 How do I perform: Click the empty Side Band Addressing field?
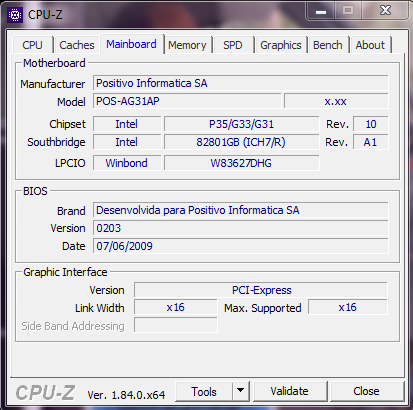[176, 325]
